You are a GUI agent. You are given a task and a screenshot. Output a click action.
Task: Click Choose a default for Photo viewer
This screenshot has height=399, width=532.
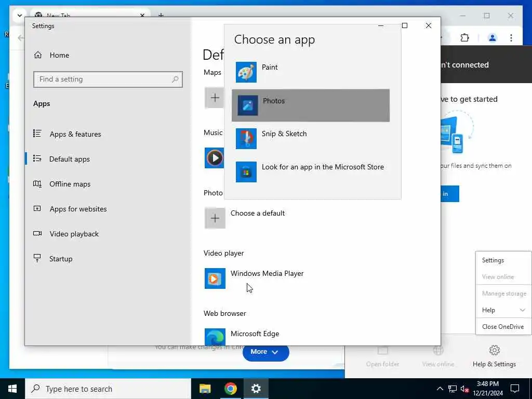(258, 213)
